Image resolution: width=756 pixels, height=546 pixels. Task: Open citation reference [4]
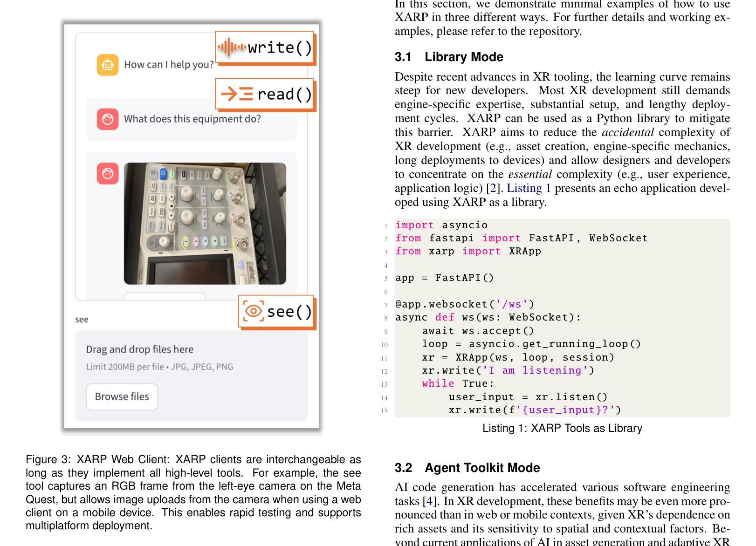(x=429, y=501)
